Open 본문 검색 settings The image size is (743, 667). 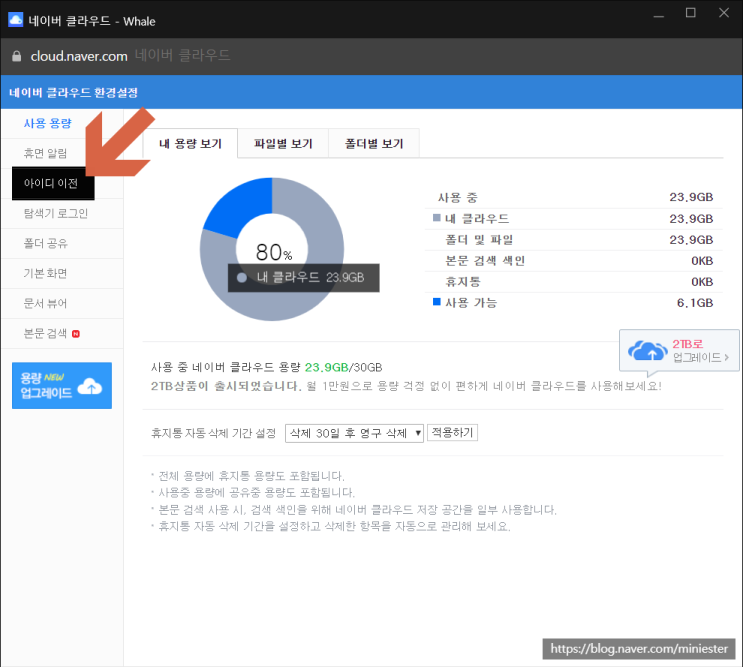pyautogui.click(x=45, y=334)
